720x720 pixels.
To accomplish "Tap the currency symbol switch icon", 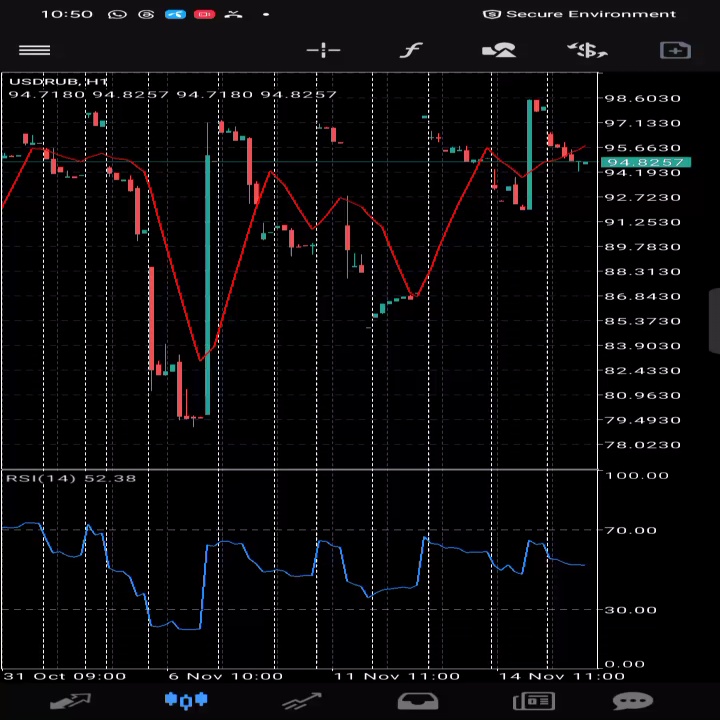I will [586, 50].
